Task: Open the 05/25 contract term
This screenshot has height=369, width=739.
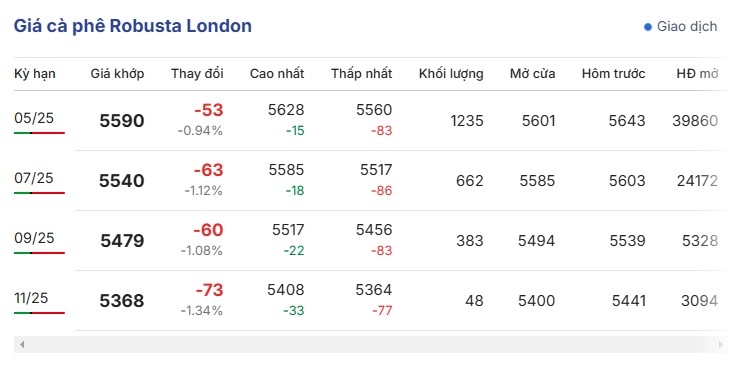Action: (x=34, y=118)
